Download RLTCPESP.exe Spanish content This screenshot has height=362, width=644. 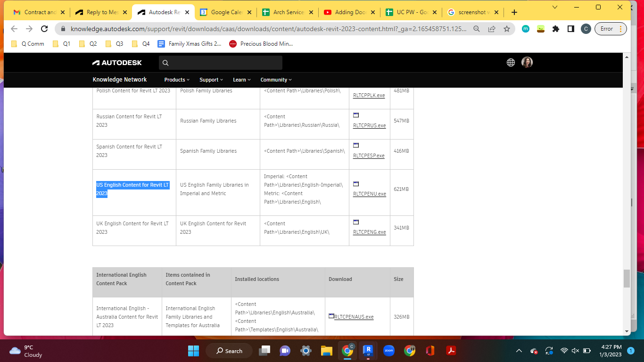tap(369, 156)
